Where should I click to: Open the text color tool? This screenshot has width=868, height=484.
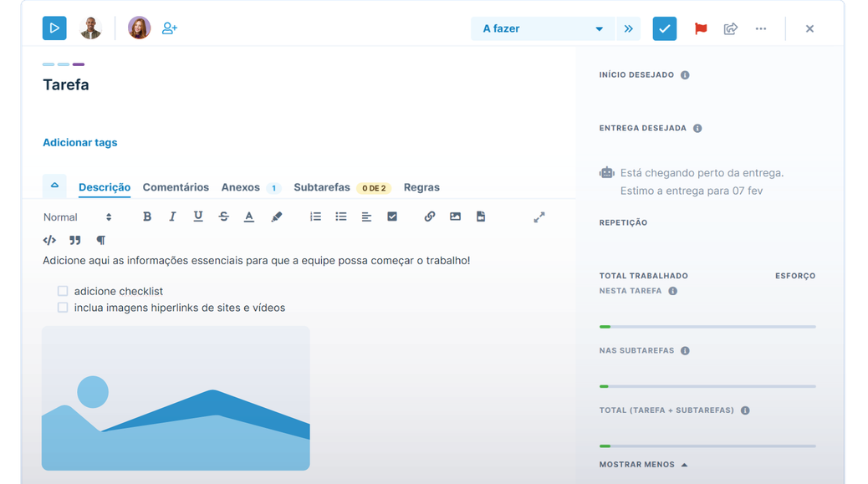tap(249, 216)
